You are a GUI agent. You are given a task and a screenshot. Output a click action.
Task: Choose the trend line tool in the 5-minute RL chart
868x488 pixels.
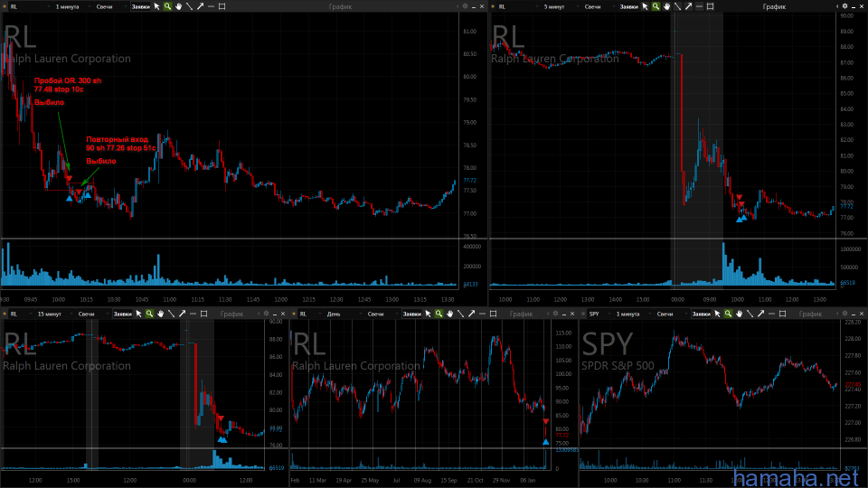click(x=677, y=6)
